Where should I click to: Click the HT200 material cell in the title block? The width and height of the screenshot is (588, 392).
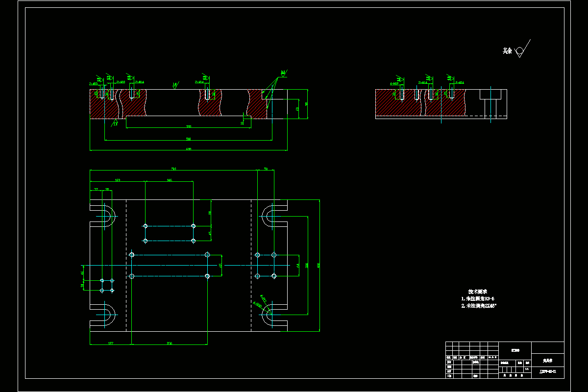515,350
